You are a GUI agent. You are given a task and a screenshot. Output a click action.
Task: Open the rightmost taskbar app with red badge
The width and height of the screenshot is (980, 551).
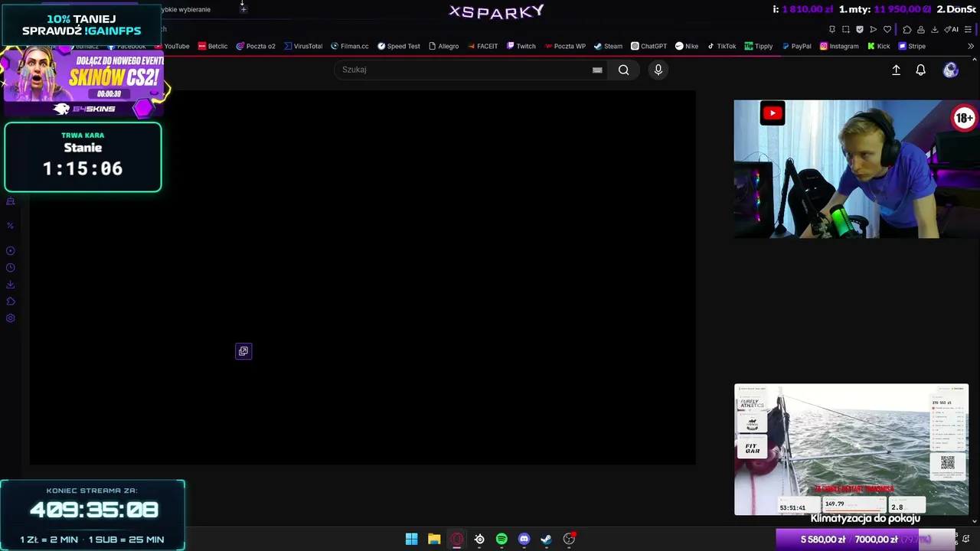[x=569, y=539]
